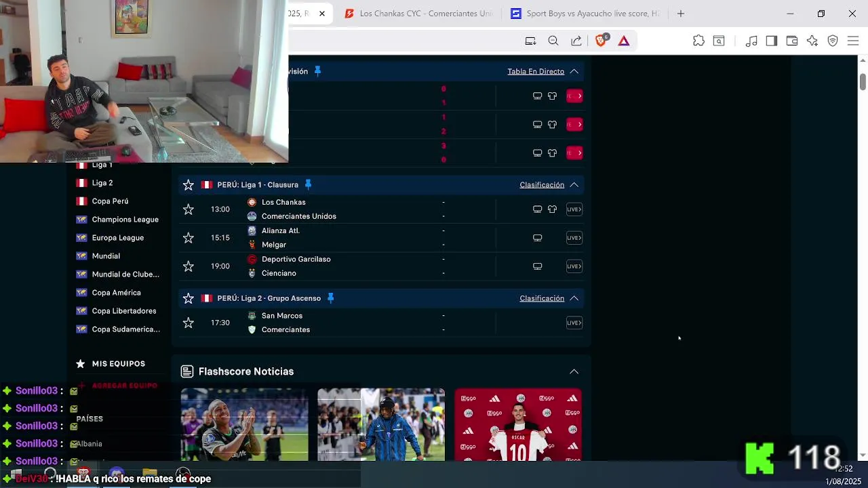868x488 pixels.
Task: Star the PERÚ: Liga 2 - Grupo Ascenso league
Action: [x=189, y=298]
